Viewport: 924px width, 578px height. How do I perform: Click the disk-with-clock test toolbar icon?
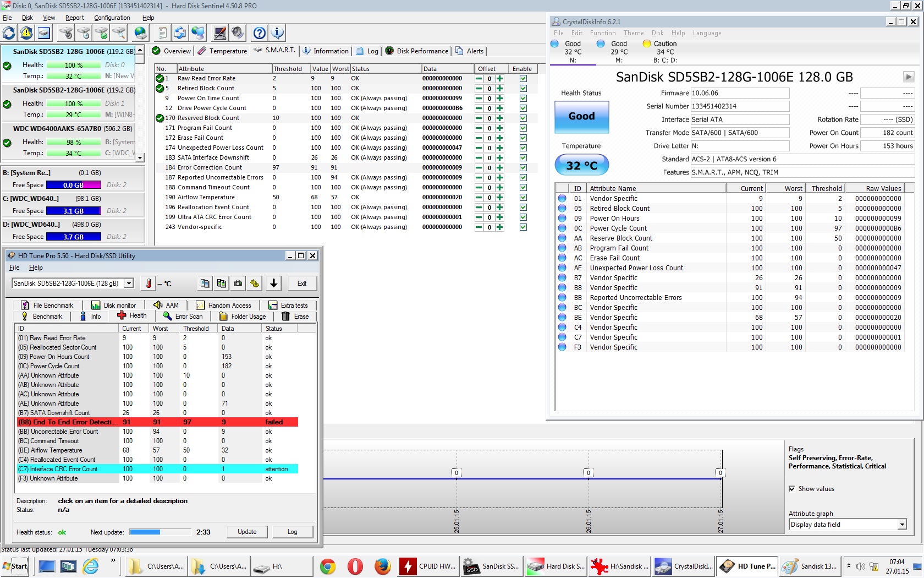(x=84, y=33)
